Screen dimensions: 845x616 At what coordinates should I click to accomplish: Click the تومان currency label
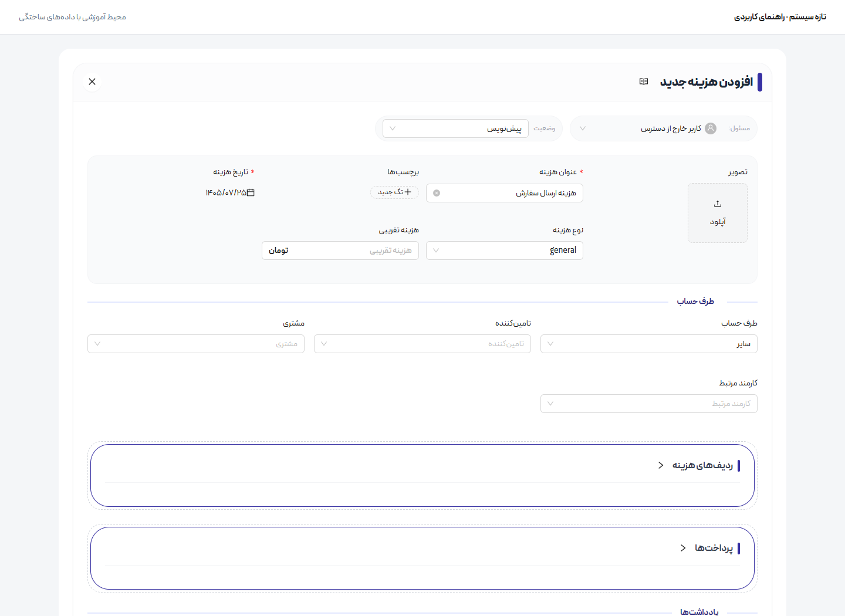pos(279,251)
